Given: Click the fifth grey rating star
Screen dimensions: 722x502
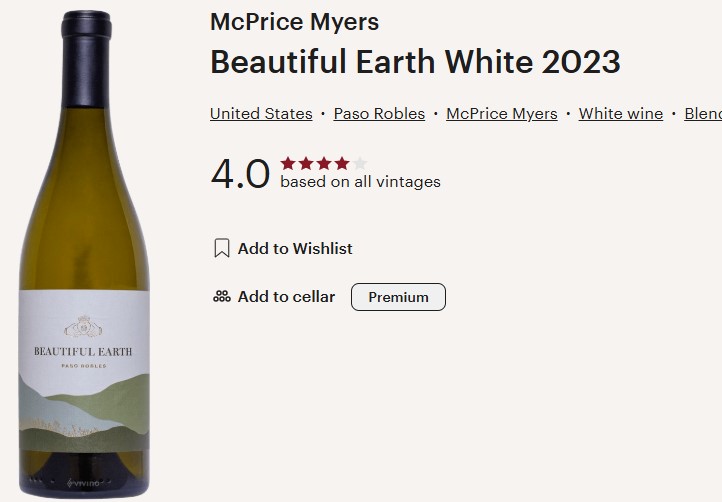Looking at the screenshot, I should [x=360, y=163].
